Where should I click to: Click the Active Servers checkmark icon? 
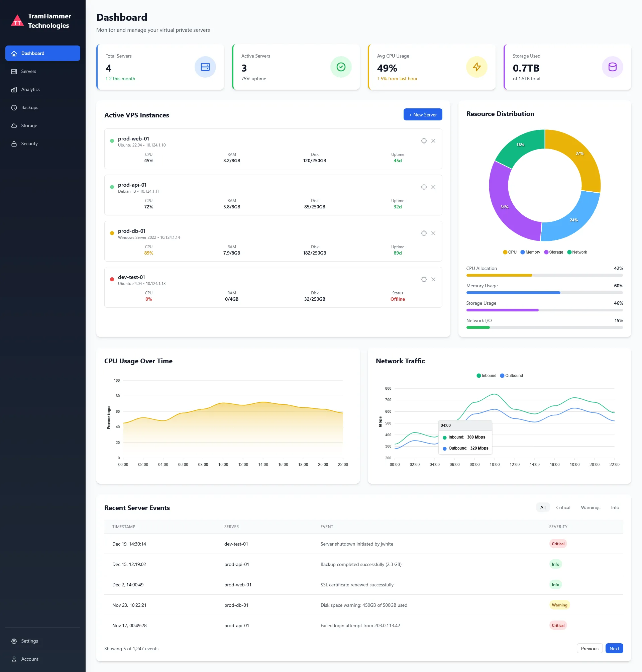pos(341,67)
